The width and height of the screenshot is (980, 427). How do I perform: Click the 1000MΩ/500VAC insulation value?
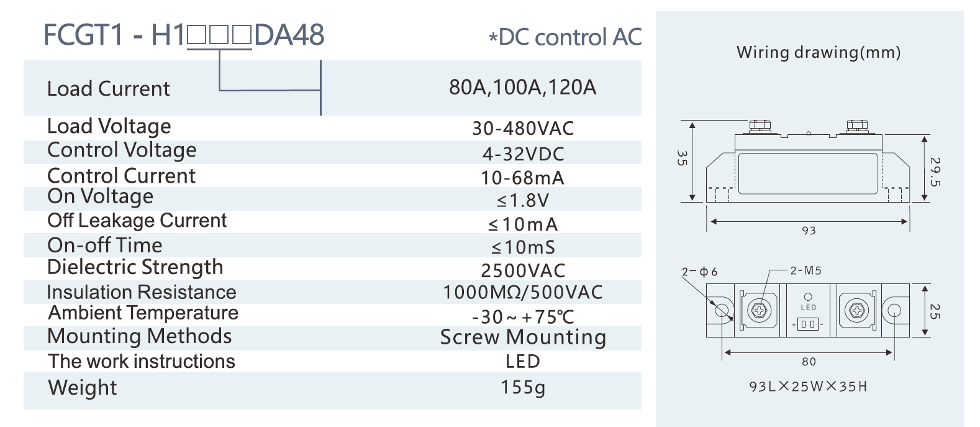pyautogui.click(x=522, y=292)
